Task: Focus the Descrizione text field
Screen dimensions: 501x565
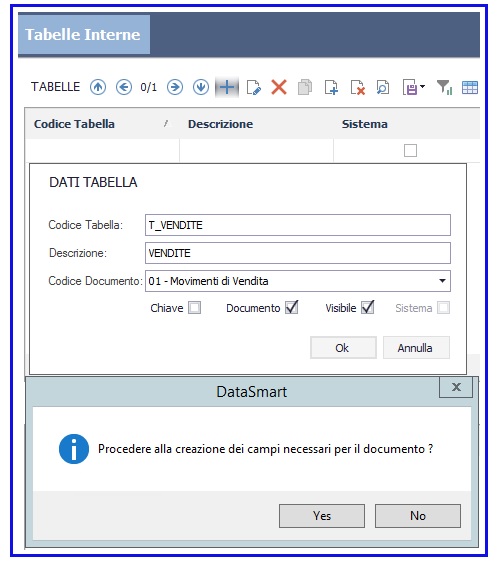Action: [x=298, y=253]
